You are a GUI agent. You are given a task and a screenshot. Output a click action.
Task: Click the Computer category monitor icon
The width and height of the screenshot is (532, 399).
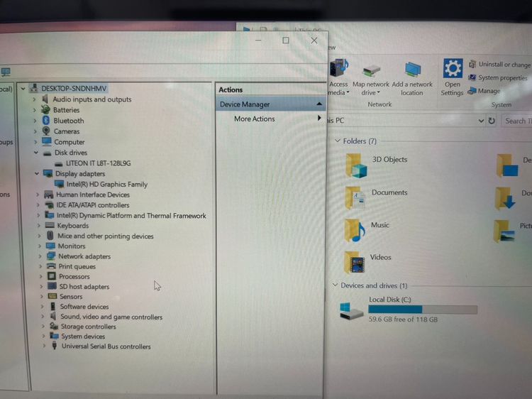click(47, 141)
